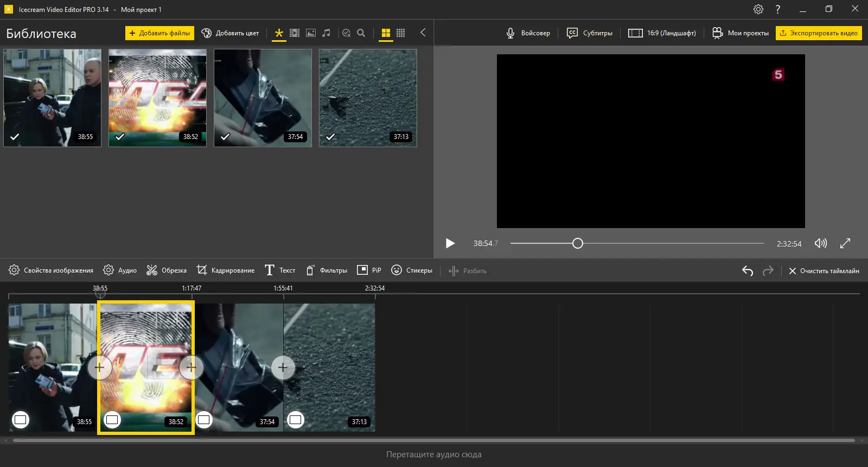
Task: Open the Обрезка (trim) scissors tool
Action: click(x=167, y=270)
